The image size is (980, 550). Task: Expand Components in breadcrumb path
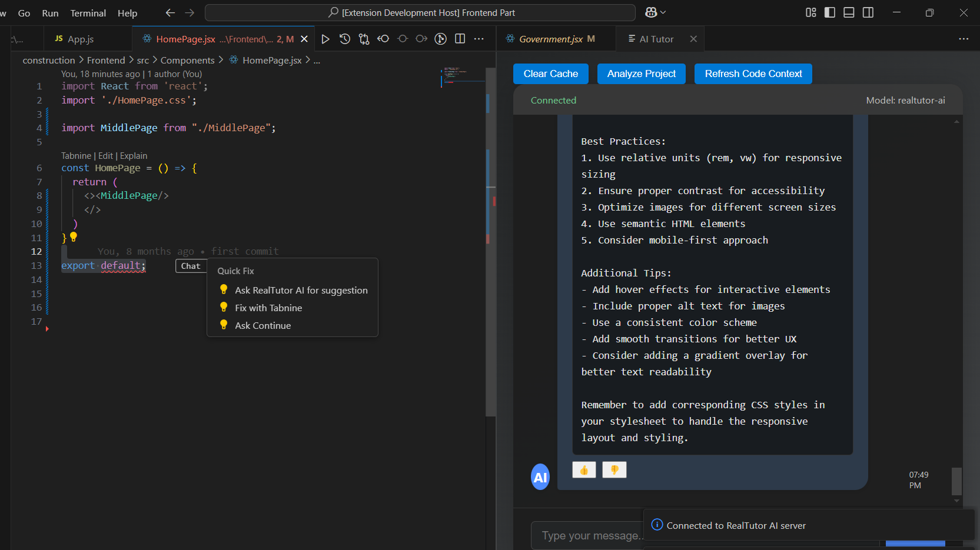click(x=187, y=60)
